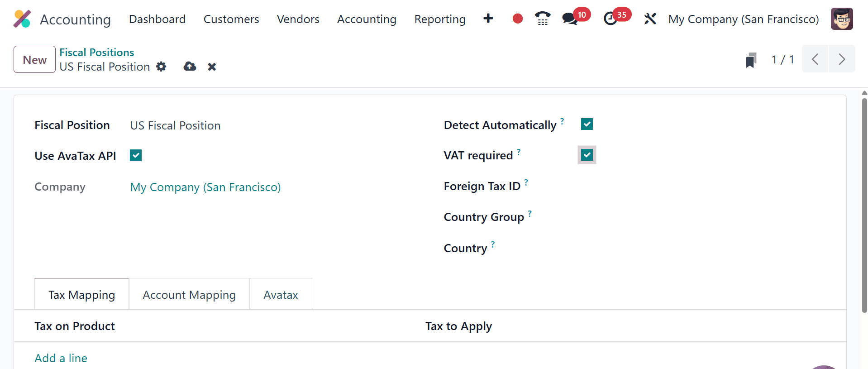Open Country Group help tooltip icon
The height and width of the screenshot is (369, 868).
pos(529,213)
